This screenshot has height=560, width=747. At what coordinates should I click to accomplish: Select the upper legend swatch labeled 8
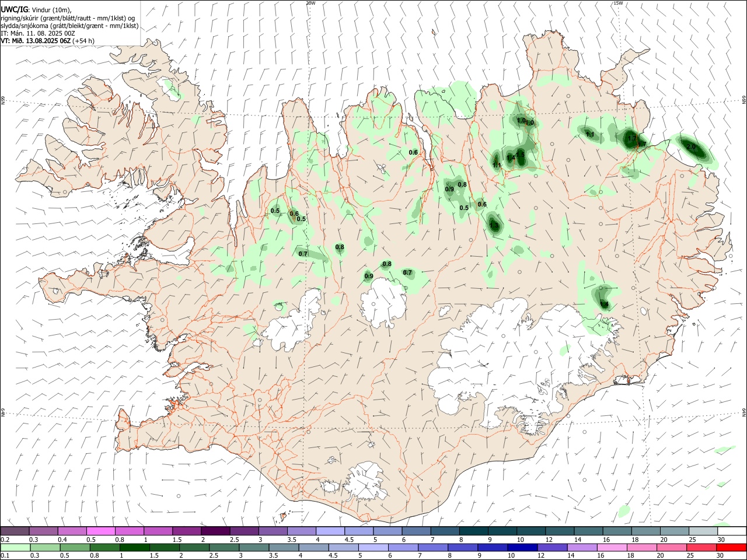(473, 531)
